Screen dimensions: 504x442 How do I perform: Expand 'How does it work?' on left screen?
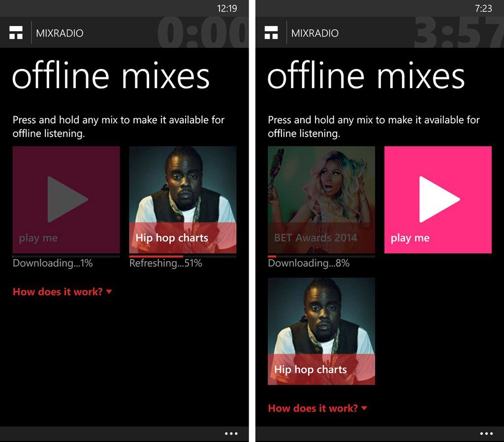57,291
